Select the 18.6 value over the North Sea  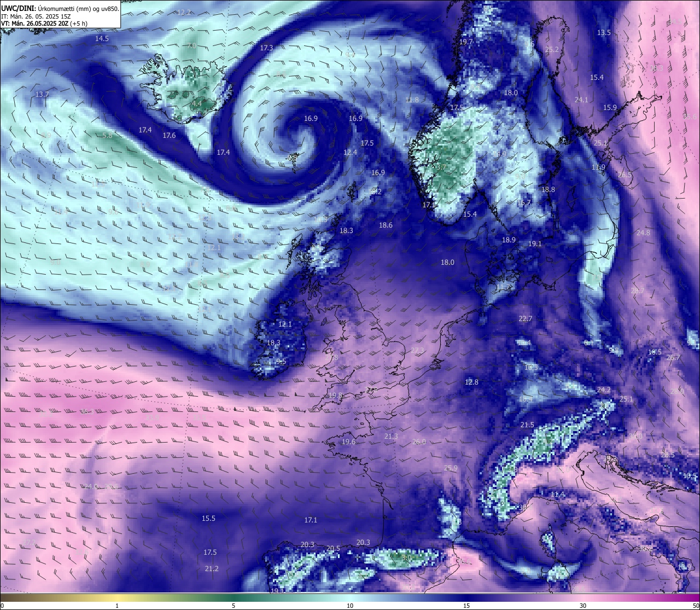pos(386,225)
